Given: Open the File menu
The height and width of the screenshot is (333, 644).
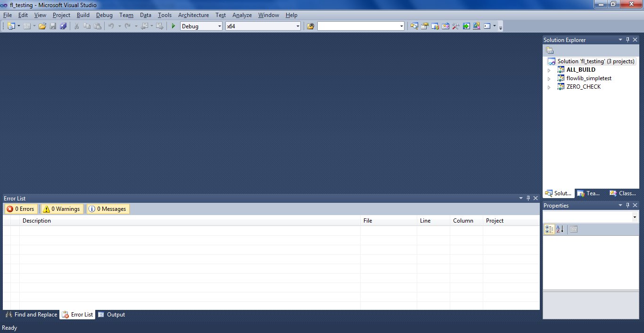Looking at the screenshot, I should tap(8, 15).
